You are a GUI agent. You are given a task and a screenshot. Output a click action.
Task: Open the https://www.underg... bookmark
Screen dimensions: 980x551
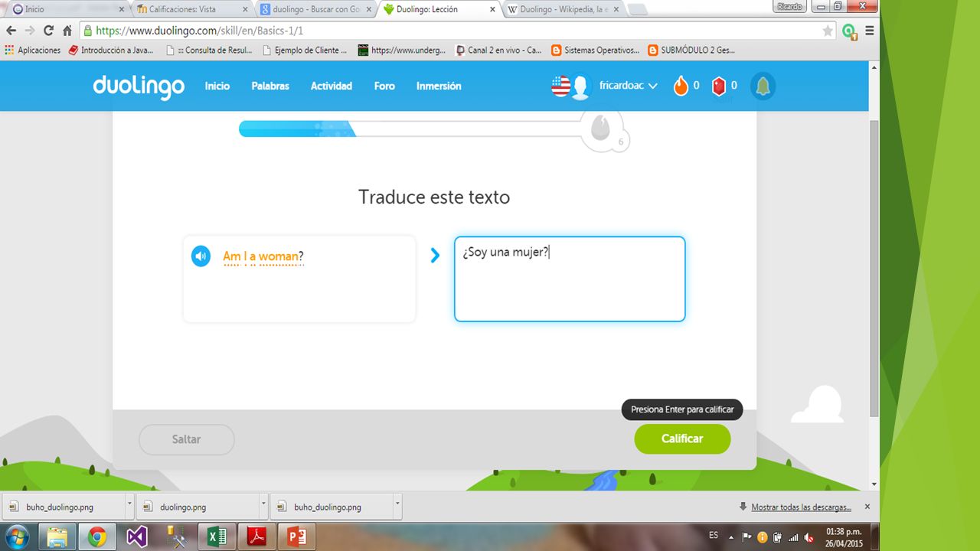[402, 50]
